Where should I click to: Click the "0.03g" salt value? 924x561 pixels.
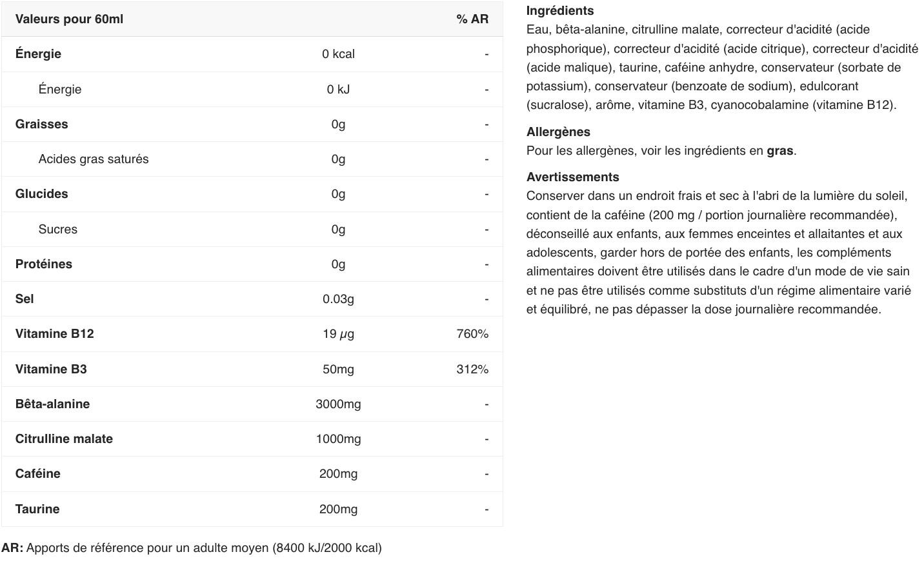tap(338, 299)
